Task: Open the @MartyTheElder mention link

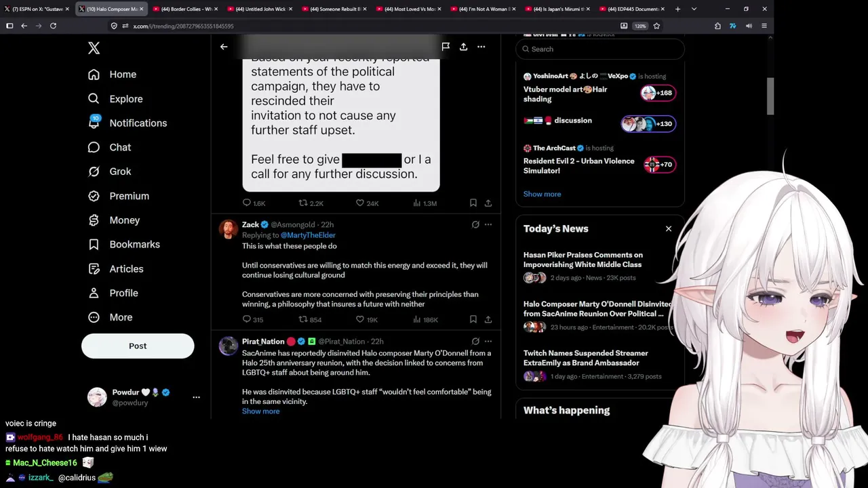Action: point(308,235)
